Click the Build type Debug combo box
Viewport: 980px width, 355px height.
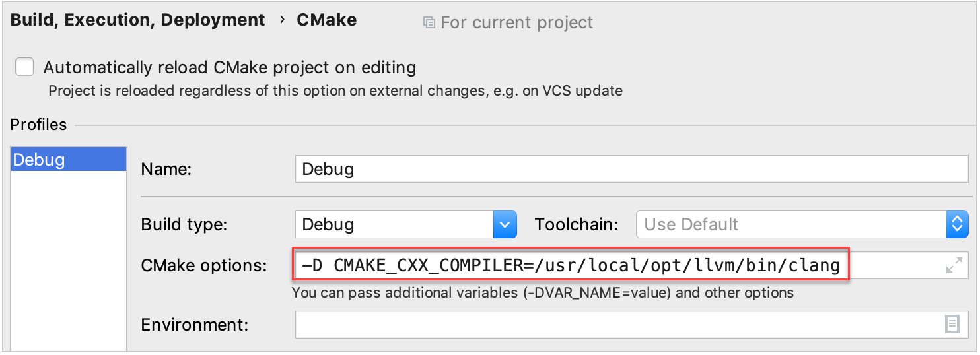pos(405,224)
